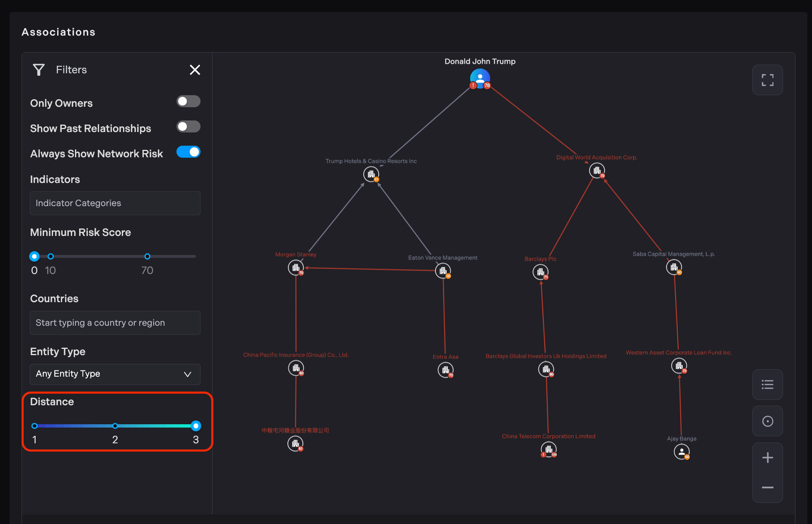Click the fullscreen expand icon

click(767, 80)
